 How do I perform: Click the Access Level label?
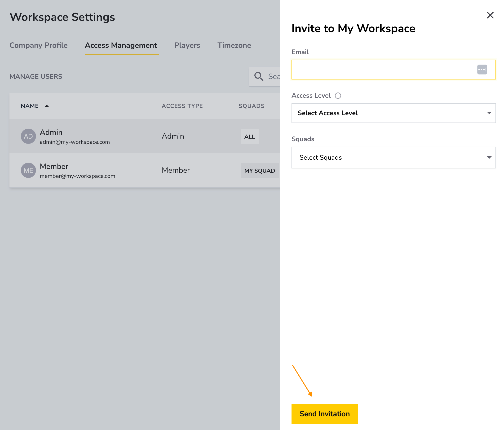point(311,96)
